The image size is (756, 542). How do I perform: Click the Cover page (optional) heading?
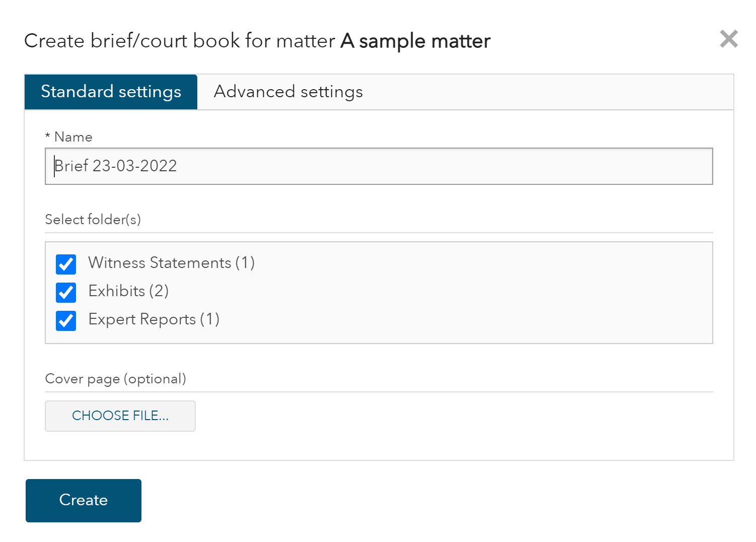(115, 379)
